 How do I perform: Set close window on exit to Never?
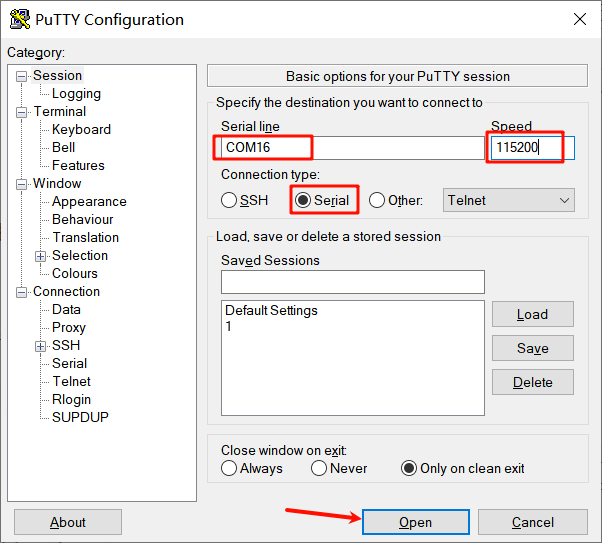[x=319, y=468]
